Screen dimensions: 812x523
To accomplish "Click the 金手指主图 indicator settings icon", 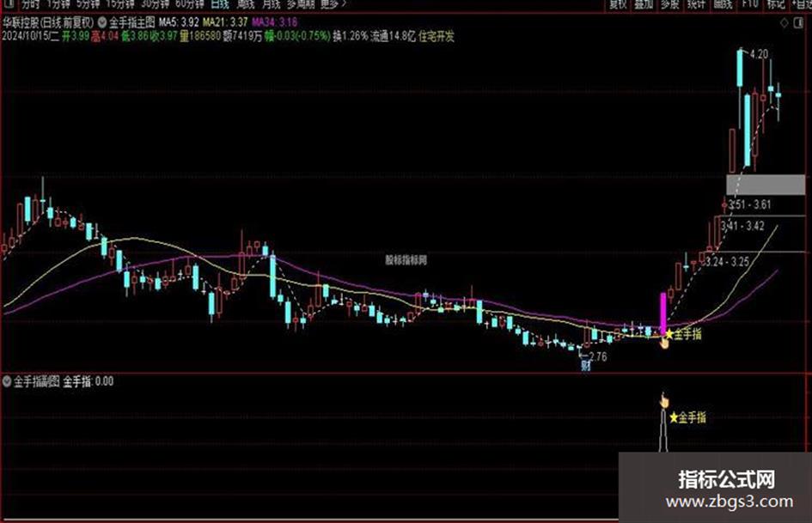I will pyautogui.click(x=102, y=22).
